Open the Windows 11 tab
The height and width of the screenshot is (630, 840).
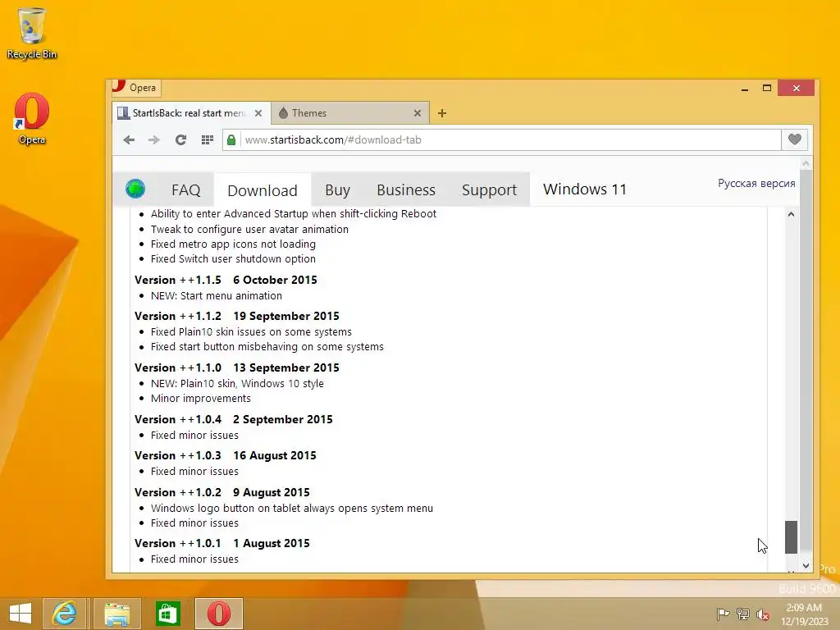pyautogui.click(x=584, y=189)
